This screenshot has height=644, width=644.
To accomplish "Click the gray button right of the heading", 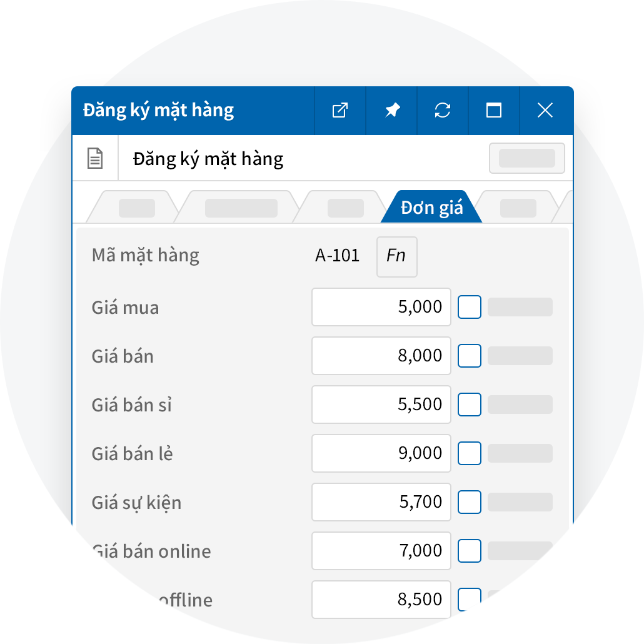I will [526, 158].
